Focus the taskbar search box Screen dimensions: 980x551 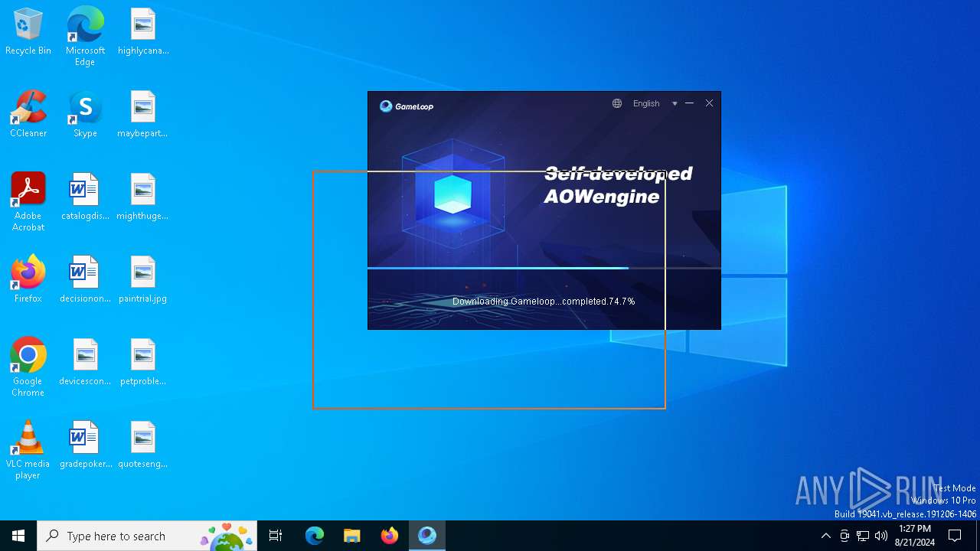coord(147,536)
